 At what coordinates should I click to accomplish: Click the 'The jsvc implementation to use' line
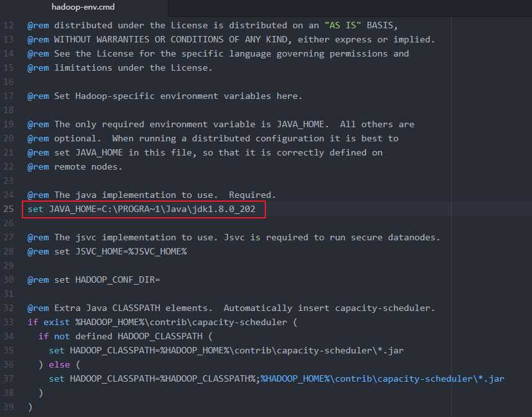234,238
